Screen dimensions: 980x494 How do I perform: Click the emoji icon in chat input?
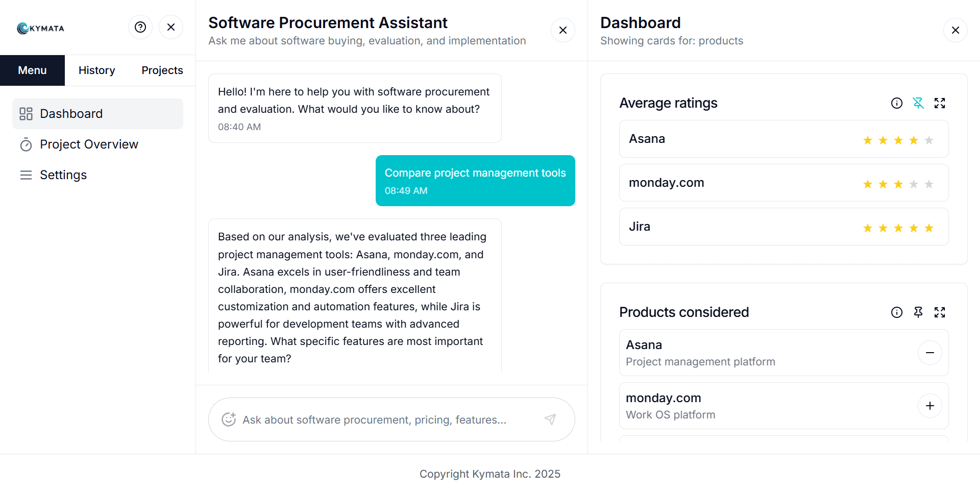(x=229, y=419)
